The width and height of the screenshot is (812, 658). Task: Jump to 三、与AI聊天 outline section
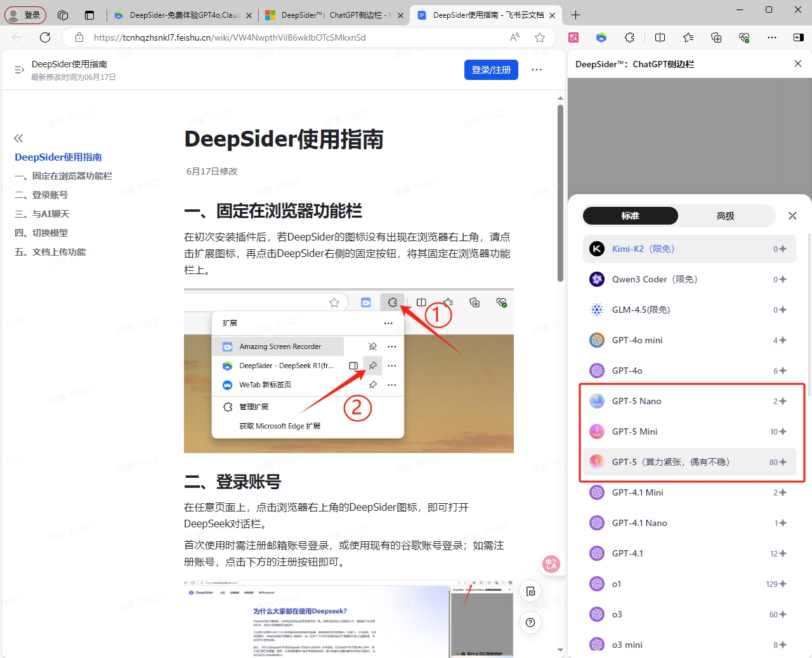coord(42,214)
